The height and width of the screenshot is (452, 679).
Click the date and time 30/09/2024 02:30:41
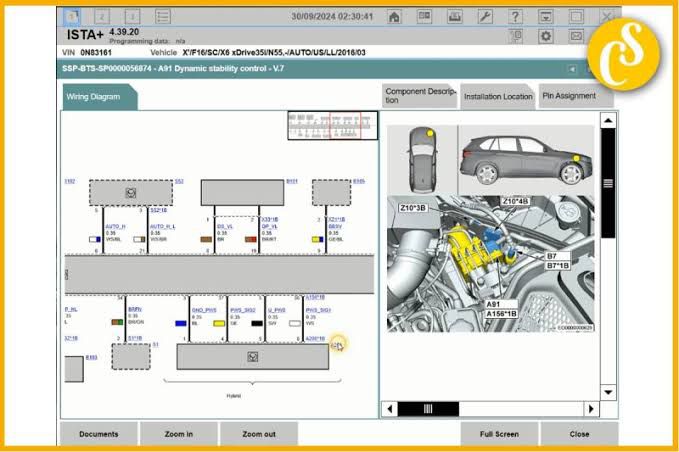click(x=332, y=16)
